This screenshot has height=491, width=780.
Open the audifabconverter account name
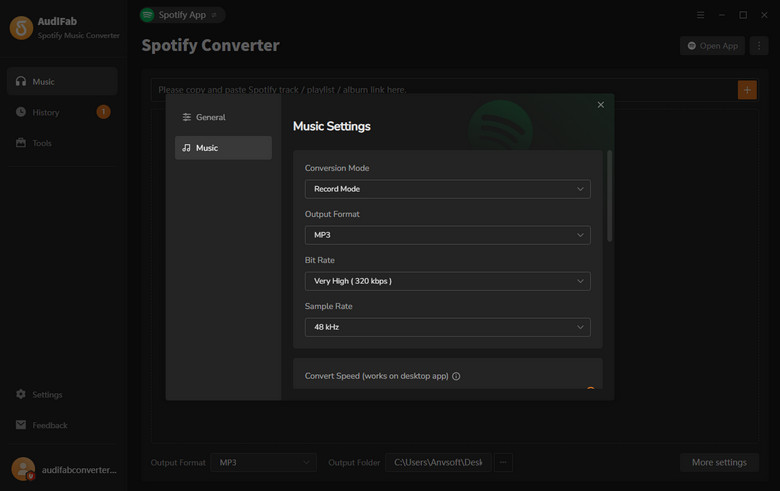(79, 470)
